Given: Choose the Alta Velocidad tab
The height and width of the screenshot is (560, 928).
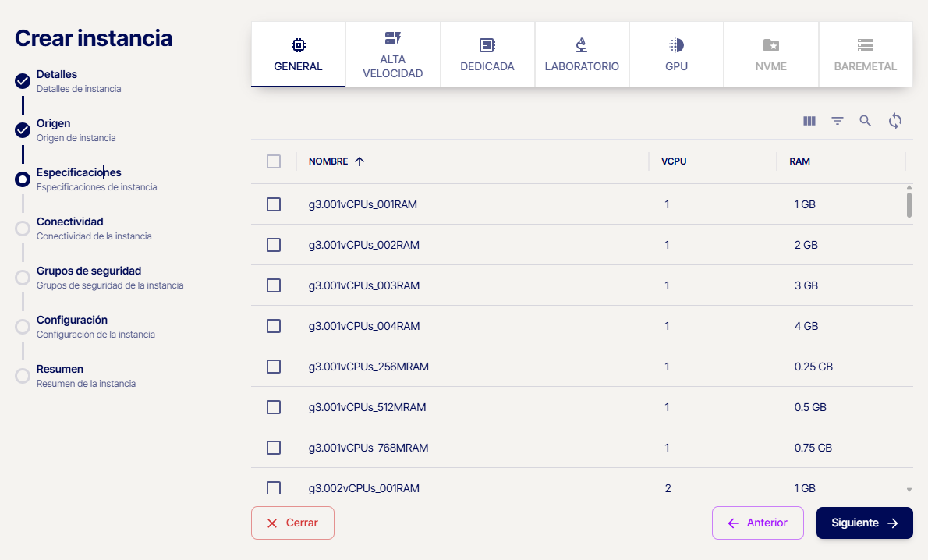Looking at the screenshot, I should click(x=392, y=54).
